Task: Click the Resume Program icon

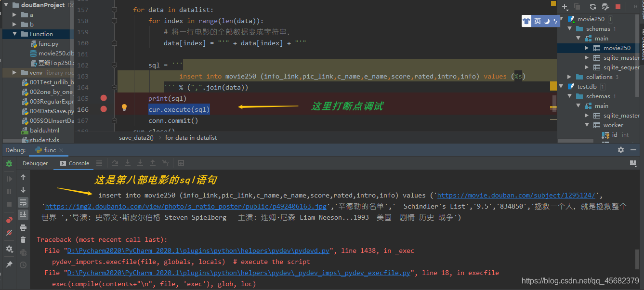Action: pos(9,179)
